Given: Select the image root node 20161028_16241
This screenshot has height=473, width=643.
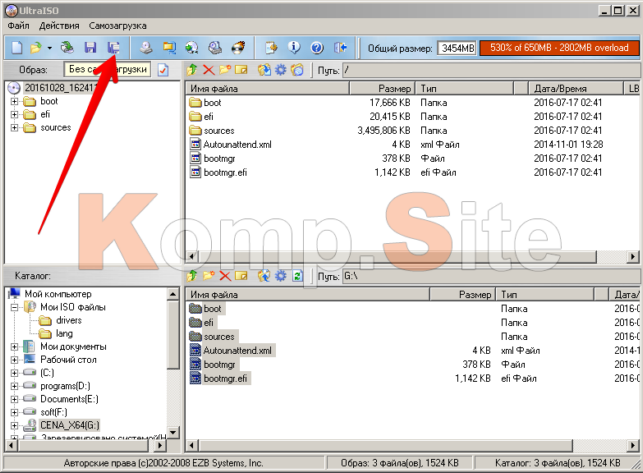Looking at the screenshot, I should (x=61, y=88).
